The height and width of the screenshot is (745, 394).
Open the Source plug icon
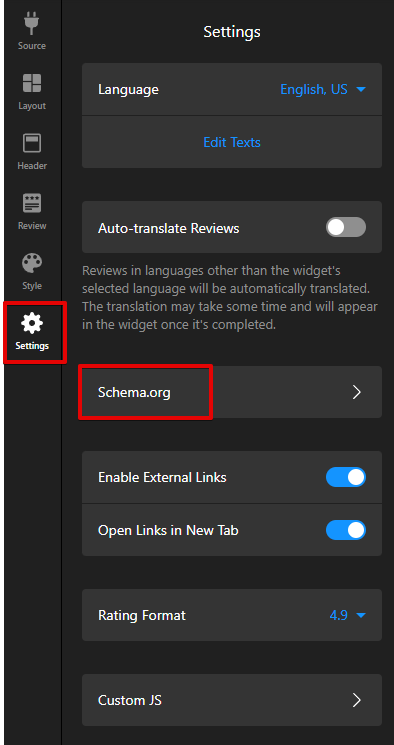[x=32, y=23]
